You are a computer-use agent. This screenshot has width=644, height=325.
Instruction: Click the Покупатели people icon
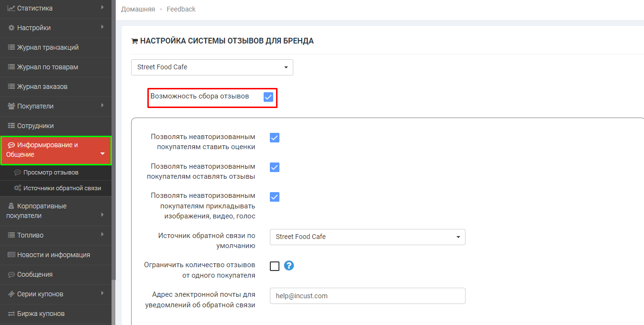click(x=11, y=106)
